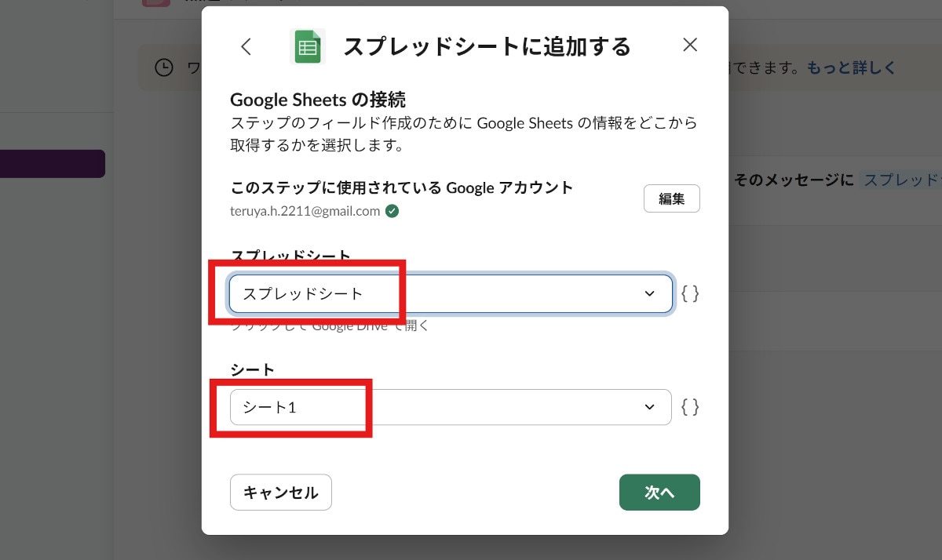
Task: Insert variable via braces next to スプレッドシート field
Action: point(690,294)
